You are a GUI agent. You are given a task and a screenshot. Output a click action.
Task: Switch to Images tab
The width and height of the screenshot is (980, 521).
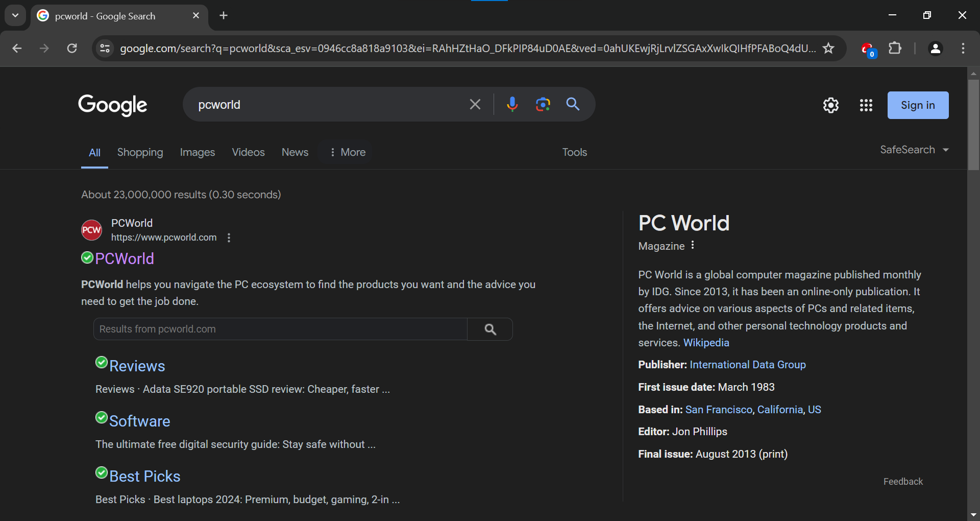(198, 152)
